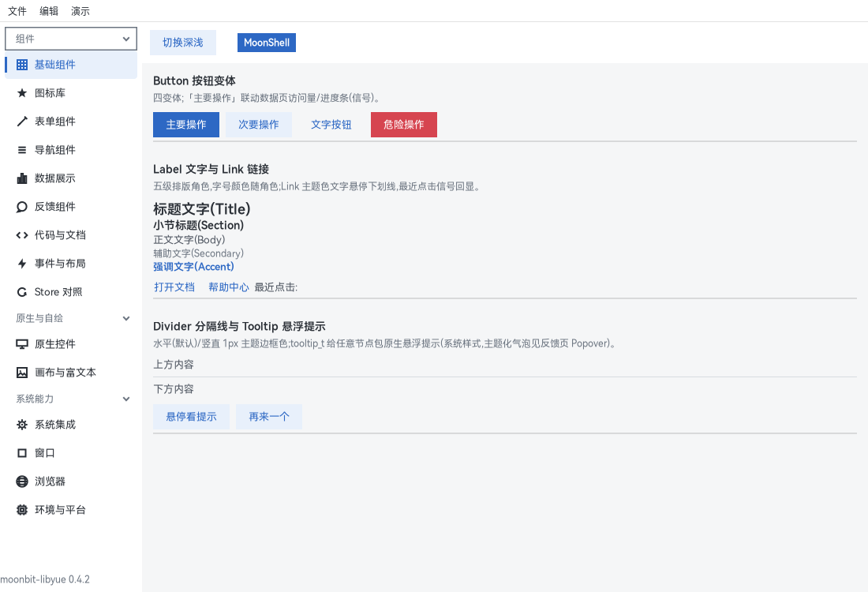
Task: Click the lightning bolt icon for 事件与布局
Action: [x=22, y=264]
